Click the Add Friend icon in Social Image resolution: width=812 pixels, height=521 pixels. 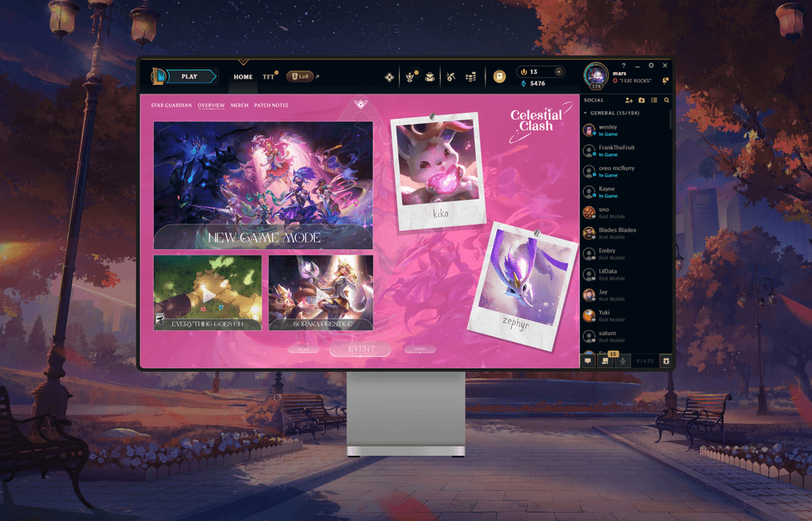tap(629, 100)
